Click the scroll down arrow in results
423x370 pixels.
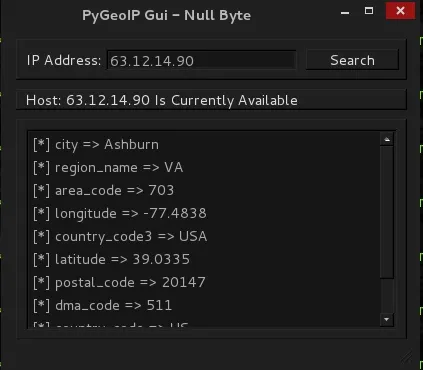[x=387, y=319]
